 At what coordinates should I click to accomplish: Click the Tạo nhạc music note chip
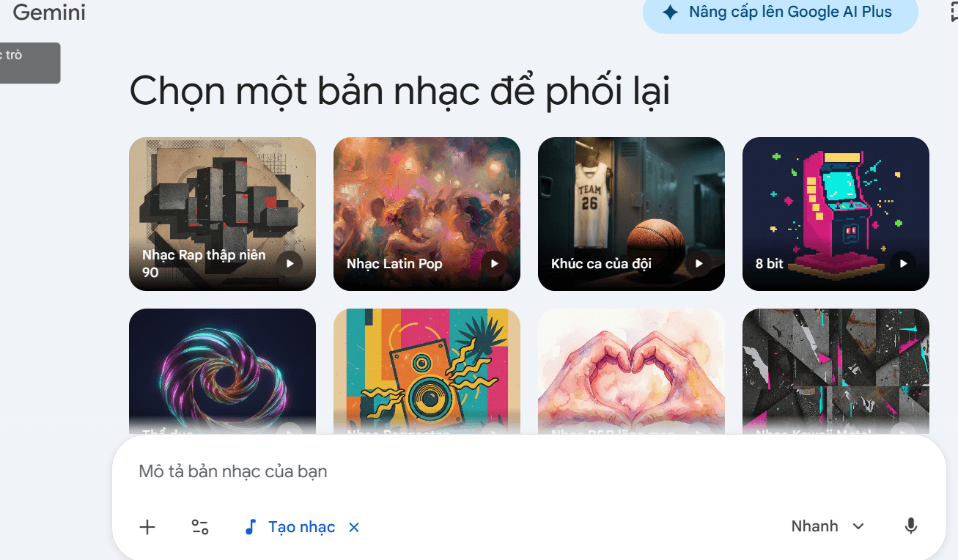point(290,527)
